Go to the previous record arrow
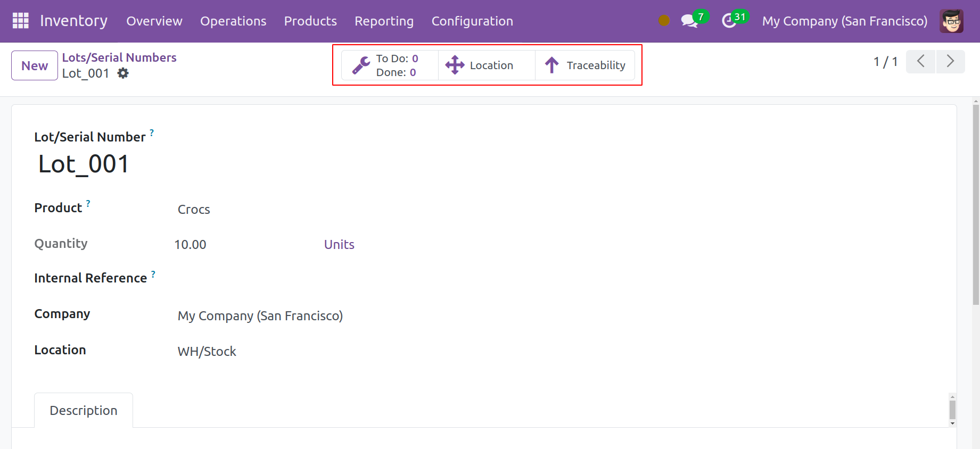Image resolution: width=980 pixels, height=449 pixels. 920,62
